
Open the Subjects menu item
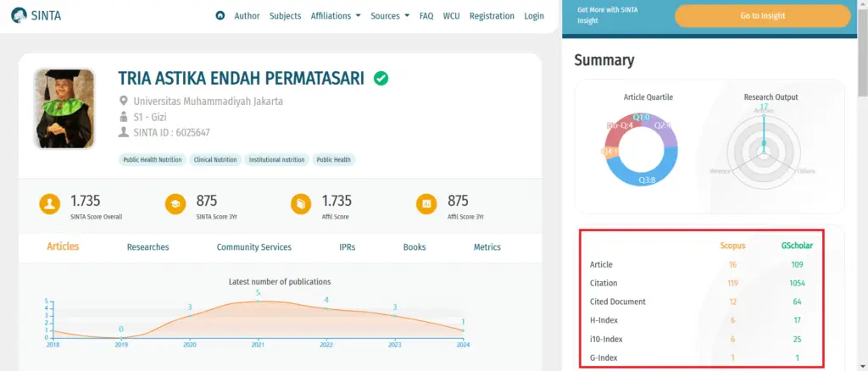point(285,15)
